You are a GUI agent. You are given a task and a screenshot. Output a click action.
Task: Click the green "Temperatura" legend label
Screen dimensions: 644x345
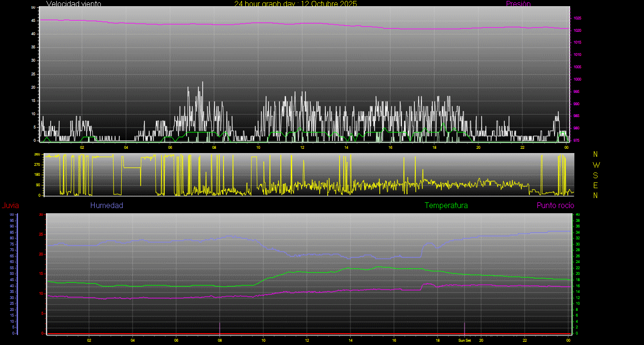click(x=446, y=206)
